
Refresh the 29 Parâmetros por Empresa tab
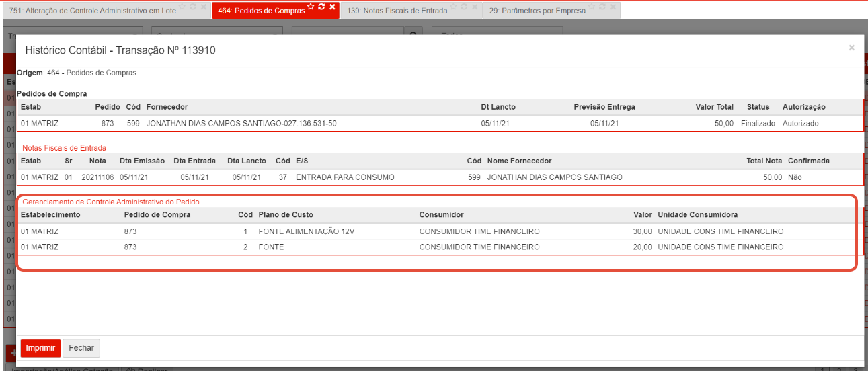click(602, 7)
